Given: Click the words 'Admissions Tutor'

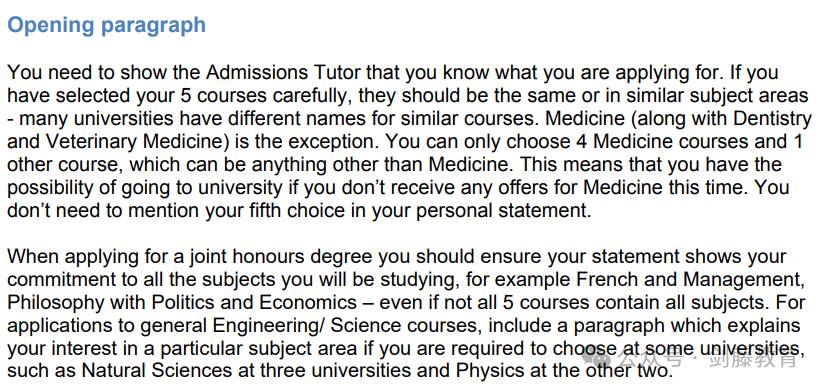Looking at the screenshot, I should point(283,73).
